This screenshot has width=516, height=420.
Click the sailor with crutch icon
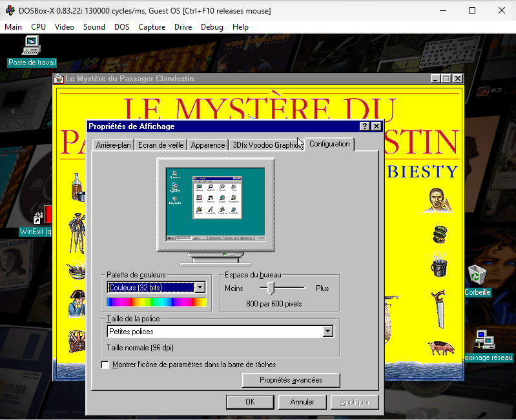pos(77,234)
